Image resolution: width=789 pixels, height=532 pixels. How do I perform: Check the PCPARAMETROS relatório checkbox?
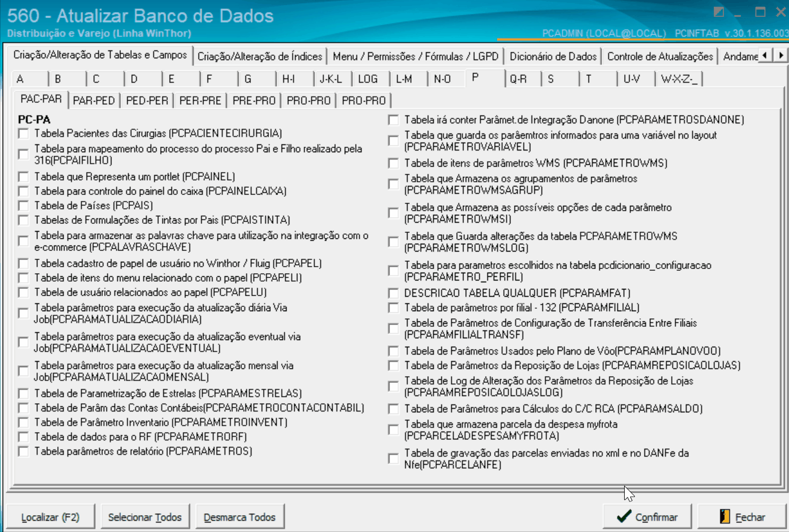pos(23,451)
